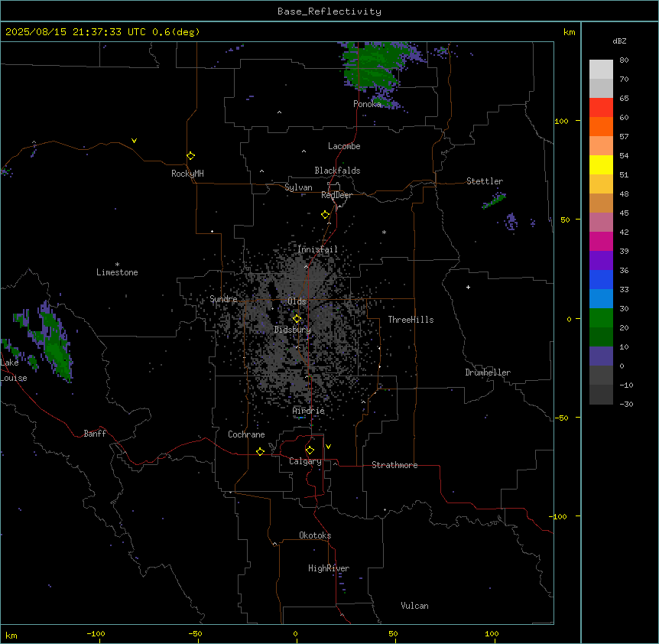Click the Lacombe label
Screen dimensions: 659x644
tap(344, 146)
